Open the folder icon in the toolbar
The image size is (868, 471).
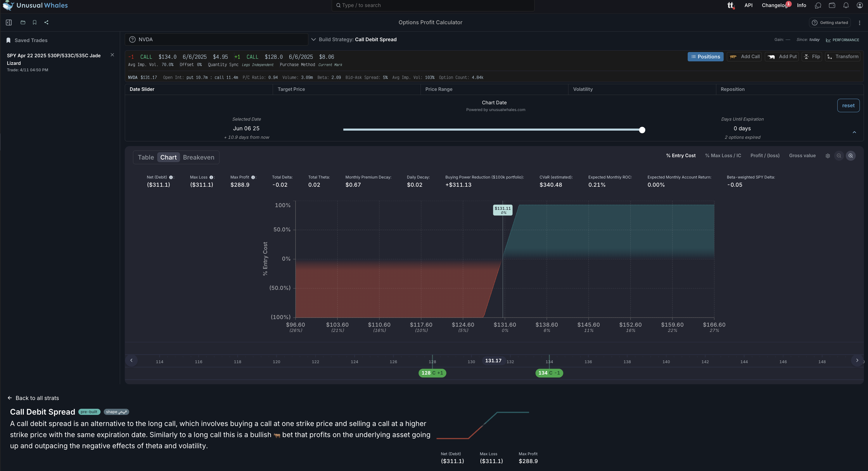point(23,22)
